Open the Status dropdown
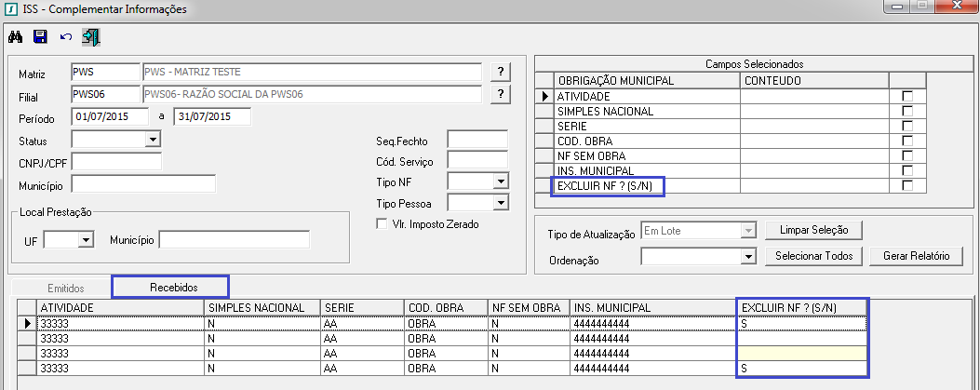Screen dimensions: 980x390 pos(153,141)
